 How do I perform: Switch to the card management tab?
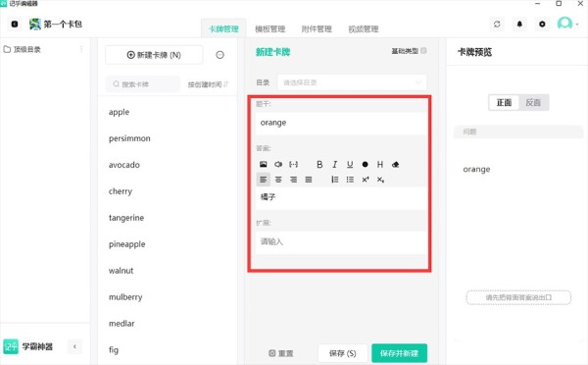pyautogui.click(x=223, y=28)
